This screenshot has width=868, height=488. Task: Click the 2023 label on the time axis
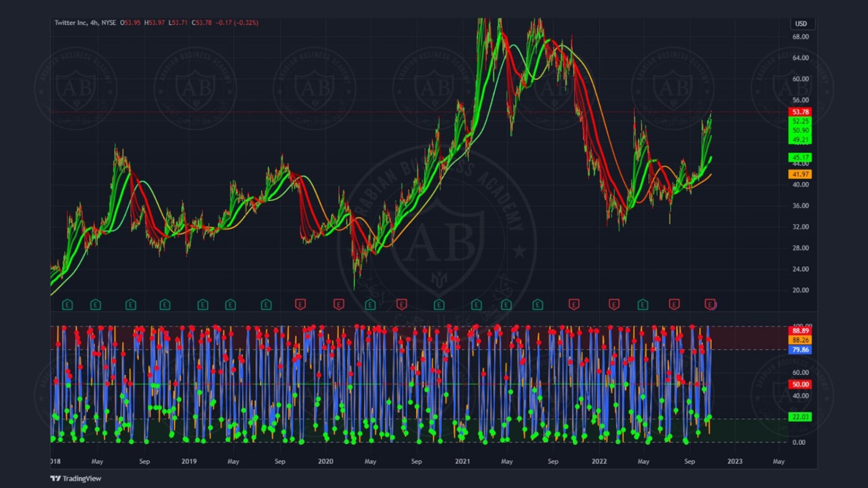735,461
